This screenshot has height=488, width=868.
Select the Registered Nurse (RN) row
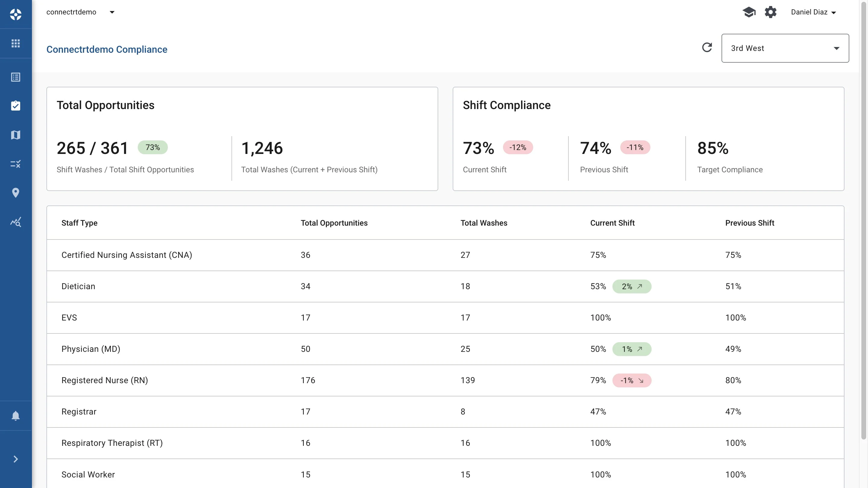click(105, 380)
